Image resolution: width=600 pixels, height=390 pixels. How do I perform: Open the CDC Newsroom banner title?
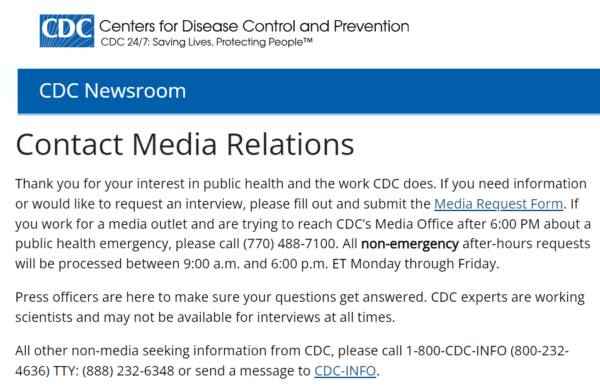(112, 91)
